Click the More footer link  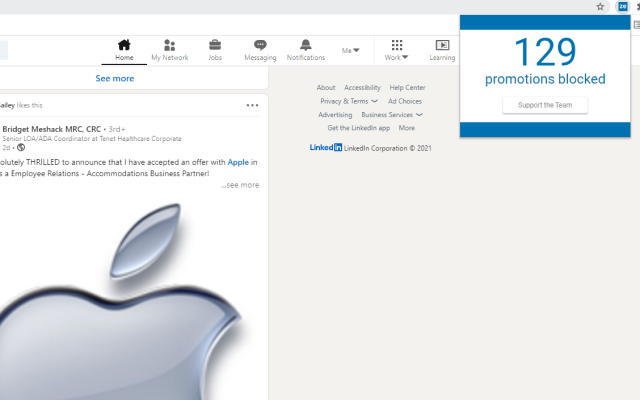pos(407,128)
